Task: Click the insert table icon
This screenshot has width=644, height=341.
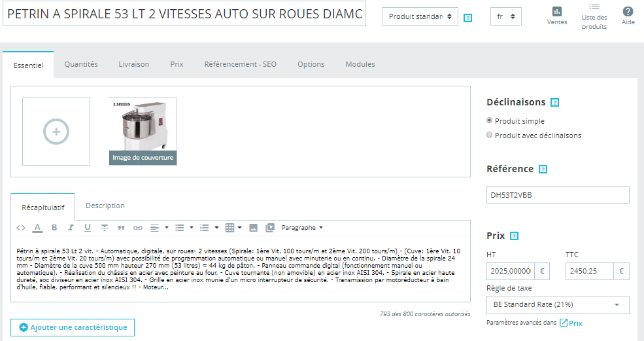Action: [x=230, y=228]
